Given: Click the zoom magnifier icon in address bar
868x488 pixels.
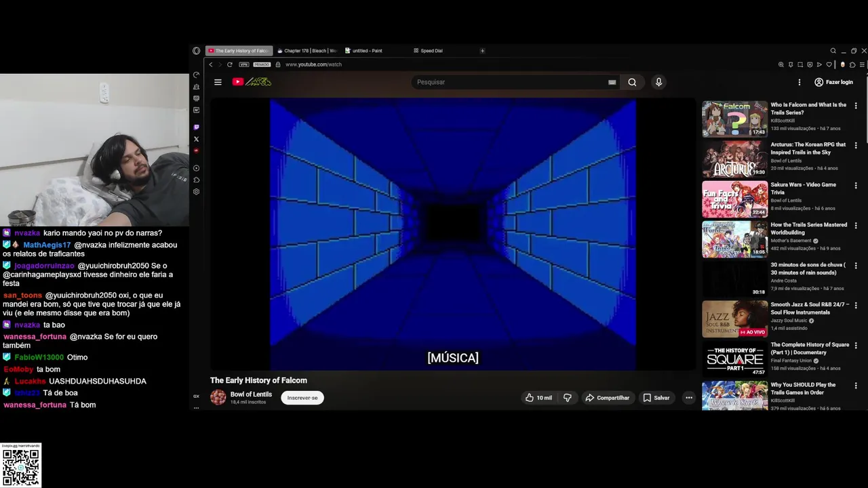Looking at the screenshot, I should (781, 64).
